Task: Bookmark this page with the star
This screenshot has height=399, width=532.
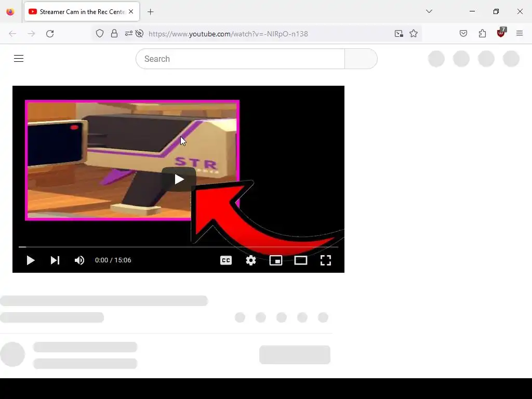Action: pos(413,34)
